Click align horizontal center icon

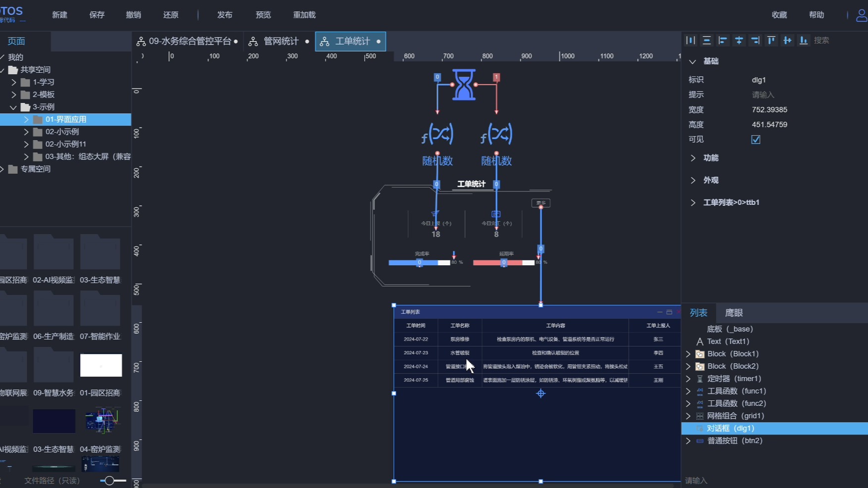coord(739,40)
